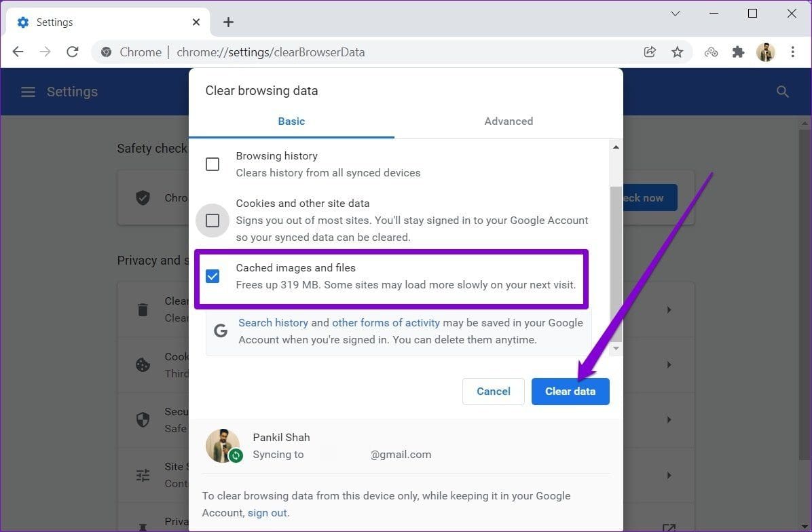Reload the Settings page

pyautogui.click(x=73, y=52)
